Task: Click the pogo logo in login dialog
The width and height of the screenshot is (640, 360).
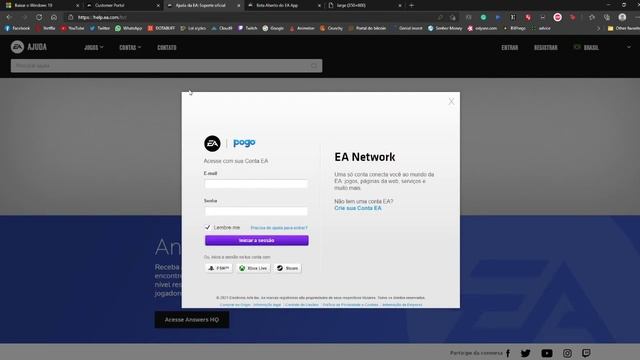Action: 244,142
